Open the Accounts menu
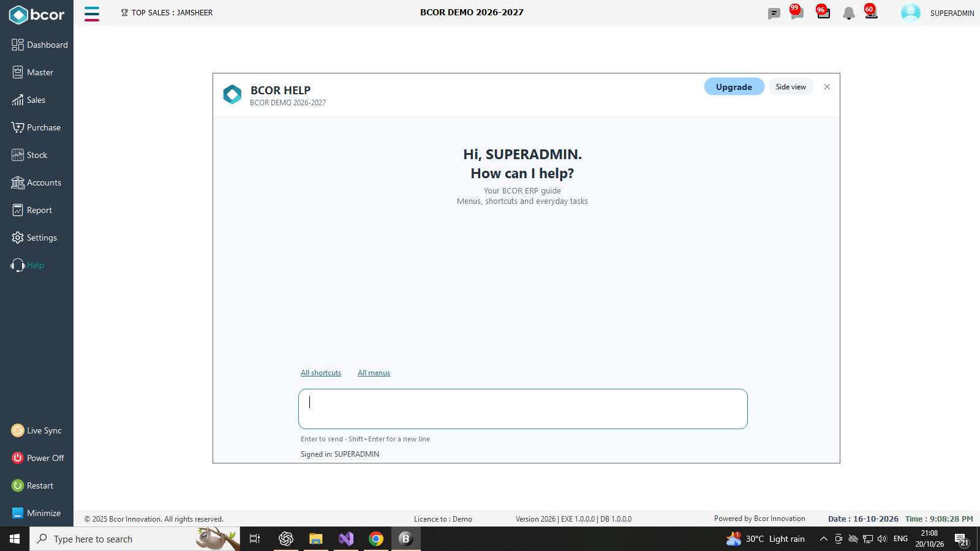 (36, 182)
